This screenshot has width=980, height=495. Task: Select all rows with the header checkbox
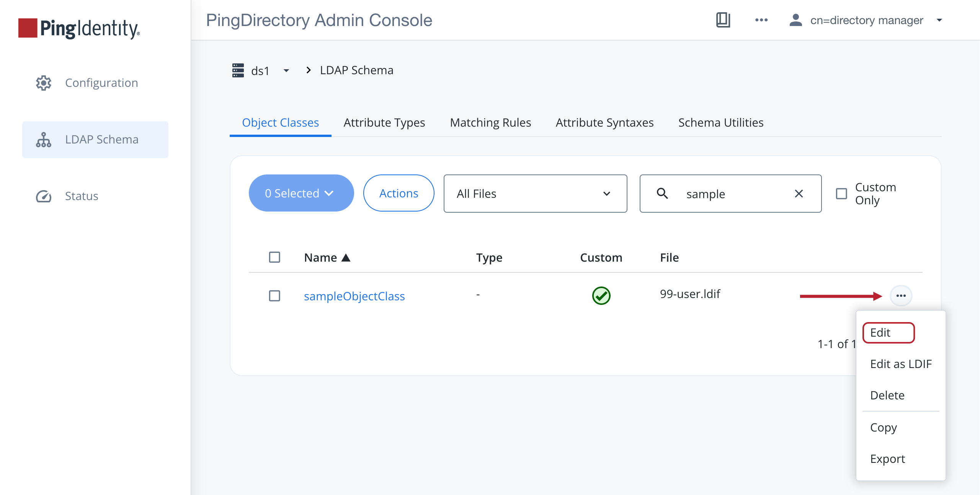[x=274, y=257]
